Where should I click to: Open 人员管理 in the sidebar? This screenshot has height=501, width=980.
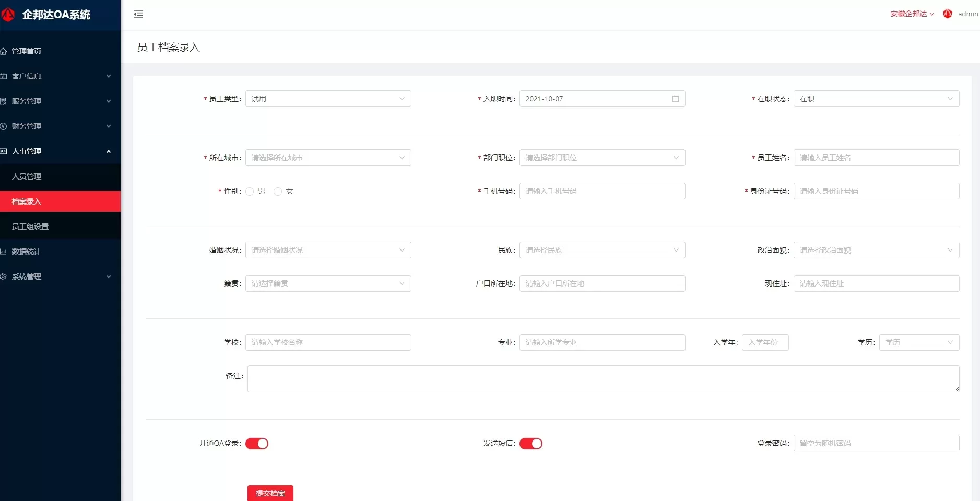27,176
